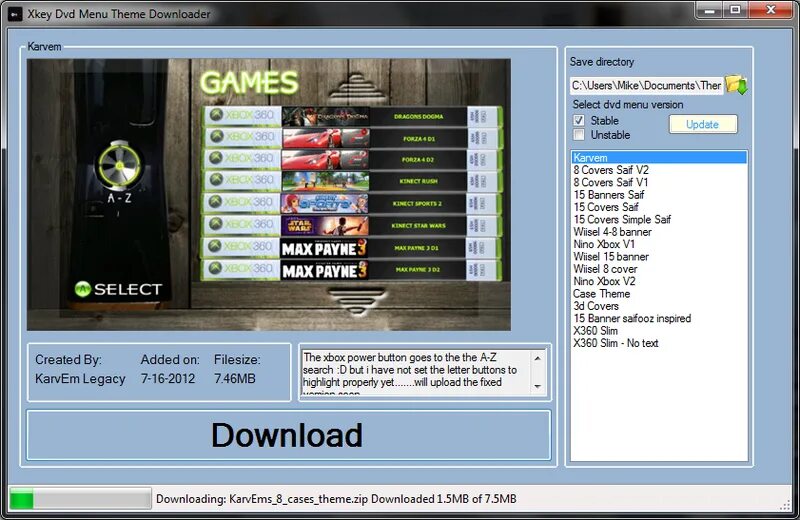The width and height of the screenshot is (800, 520).
Task: Select the 15 Covers Saif entry
Action: pyautogui.click(x=659, y=207)
